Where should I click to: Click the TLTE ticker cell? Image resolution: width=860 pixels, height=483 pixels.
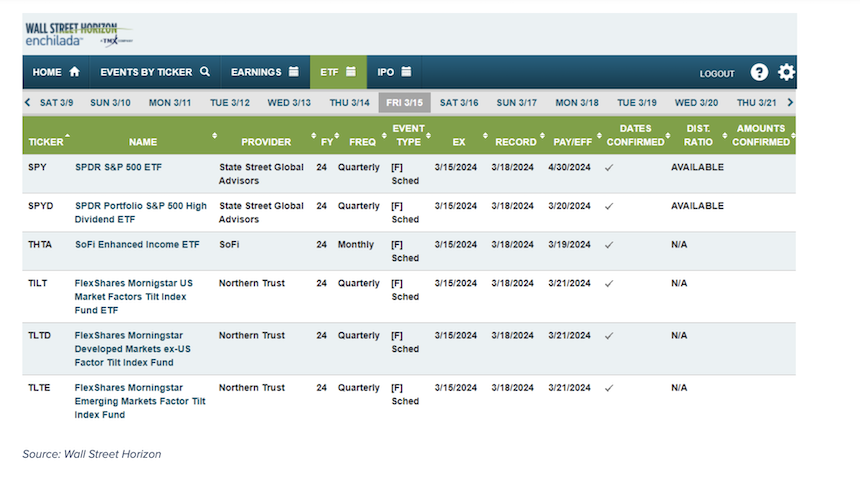(x=39, y=388)
